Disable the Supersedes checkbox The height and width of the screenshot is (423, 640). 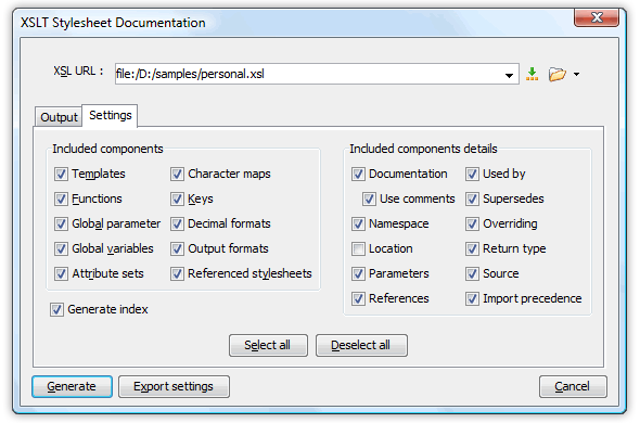472,199
